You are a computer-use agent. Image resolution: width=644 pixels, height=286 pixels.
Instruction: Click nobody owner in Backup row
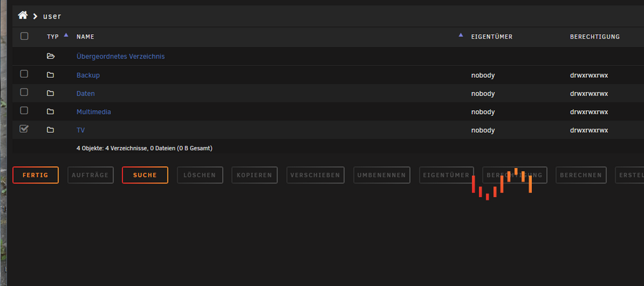tap(483, 75)
